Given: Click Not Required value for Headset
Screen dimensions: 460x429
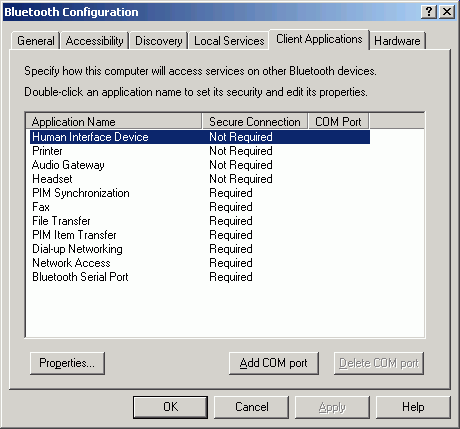Looking at the screenshot, I should click(x=241, y=179).
